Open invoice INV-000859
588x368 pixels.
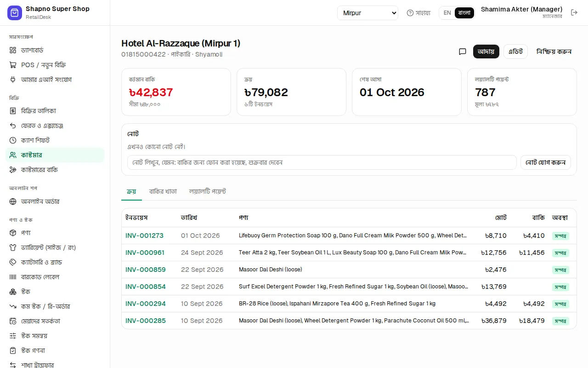tap(145, 270)
